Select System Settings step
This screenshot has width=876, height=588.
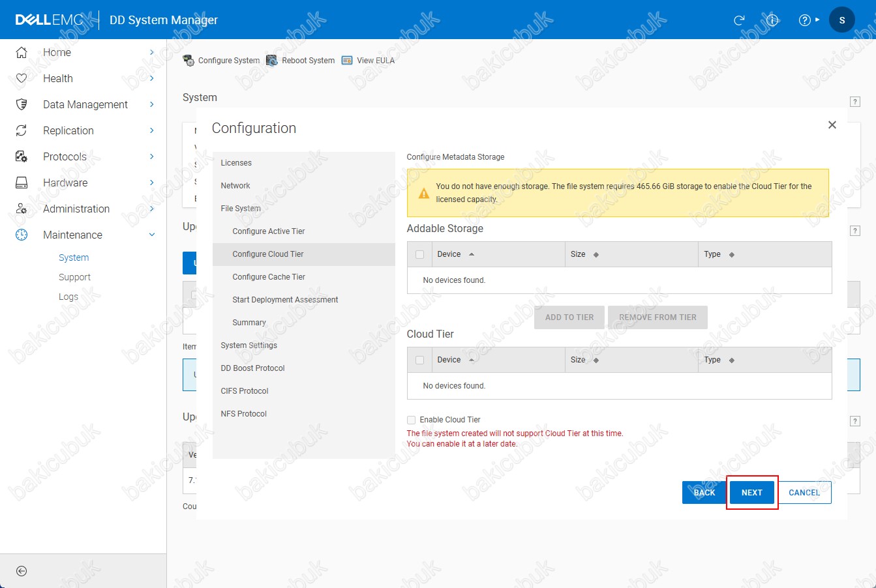pos(304,345)
